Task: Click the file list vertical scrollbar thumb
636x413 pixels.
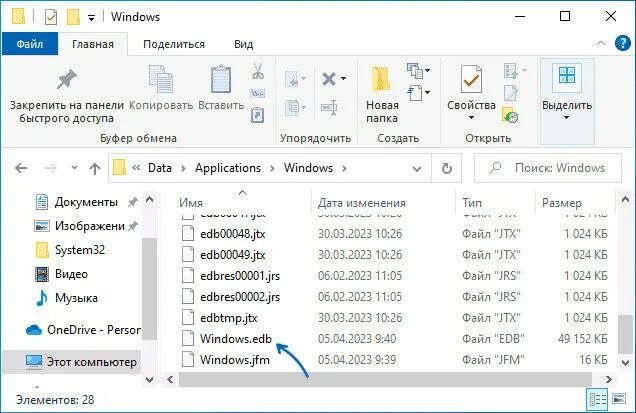Action: (625, 333)
